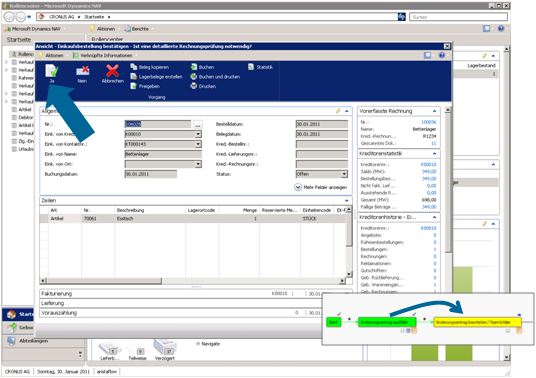The width and height of the screenshot is (536, 378).
Task: Click the Drucken printer action
Action: click(203, 86)
